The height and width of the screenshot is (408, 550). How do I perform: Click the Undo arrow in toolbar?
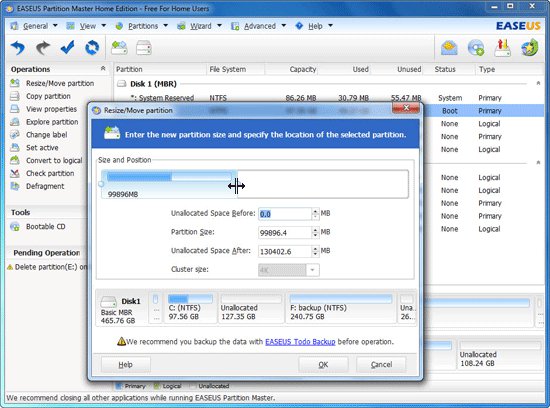pyautogui.click(x=18, y=47)
